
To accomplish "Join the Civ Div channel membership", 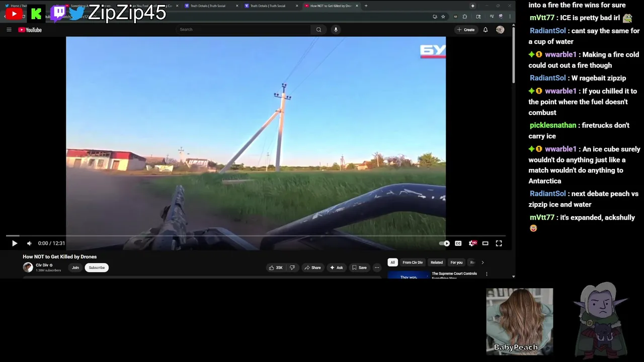I will [75, 267].
